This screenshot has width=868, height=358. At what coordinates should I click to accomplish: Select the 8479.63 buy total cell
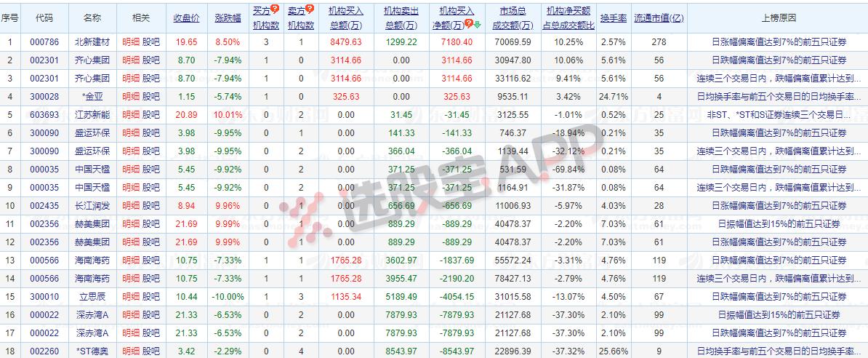click(346, 42)
